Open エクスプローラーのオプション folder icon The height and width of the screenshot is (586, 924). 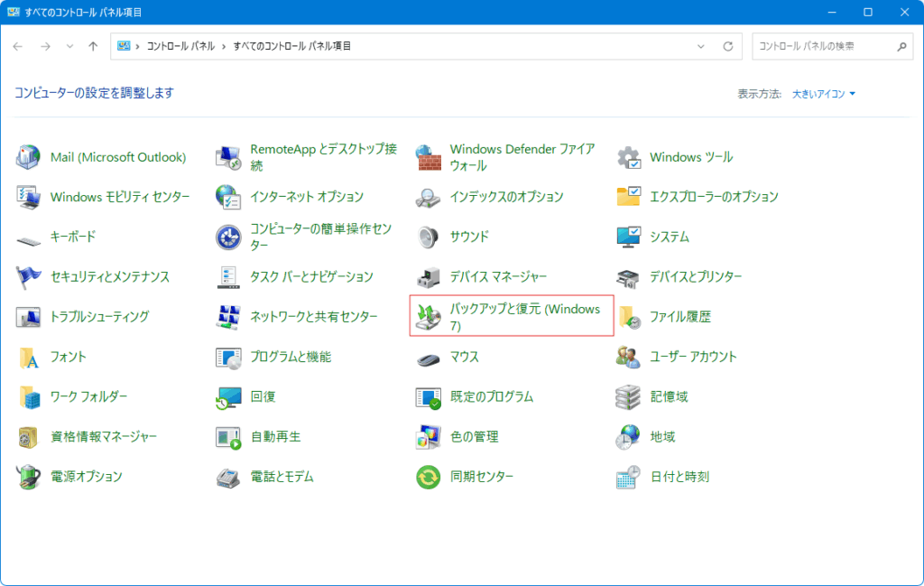coord(628,197)
